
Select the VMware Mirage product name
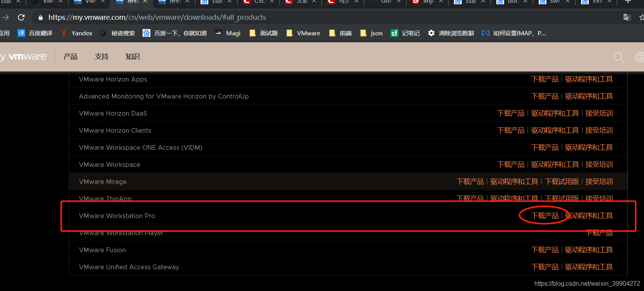click(103, 182)
